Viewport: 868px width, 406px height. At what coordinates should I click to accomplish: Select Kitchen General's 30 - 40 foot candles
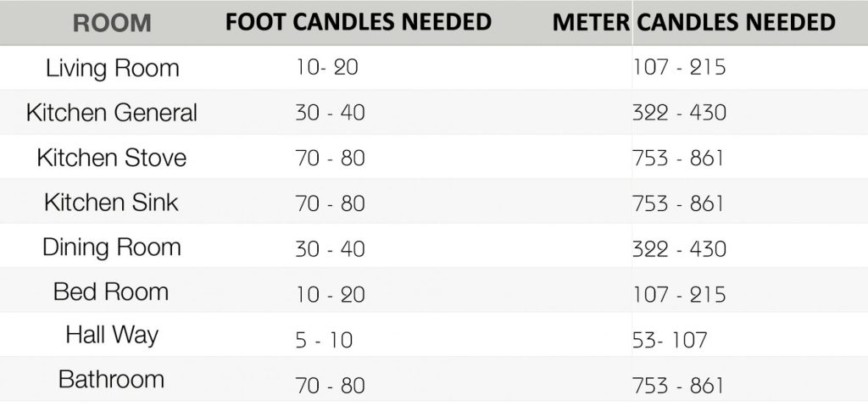pyautogui.click(x=330, y=113)
